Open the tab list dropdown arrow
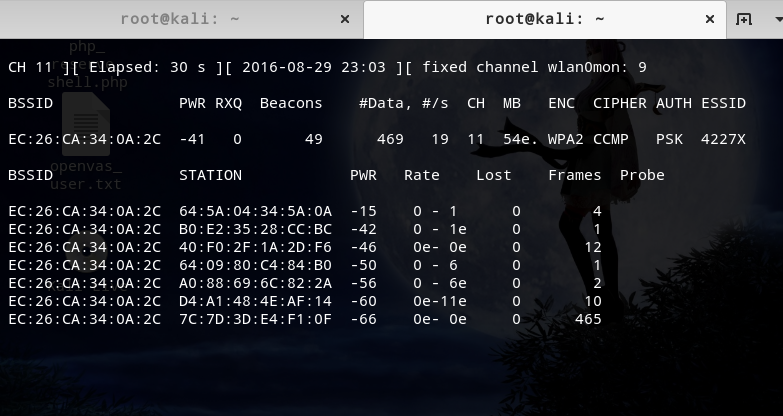Screen dimensions: 783x416 pos(779,19)
